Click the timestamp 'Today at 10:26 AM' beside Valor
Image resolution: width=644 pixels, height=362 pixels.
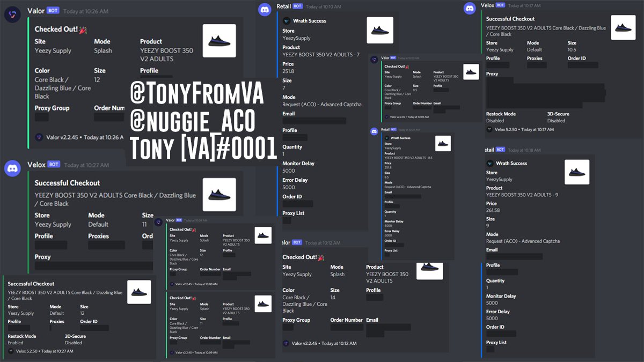[85, 11]
